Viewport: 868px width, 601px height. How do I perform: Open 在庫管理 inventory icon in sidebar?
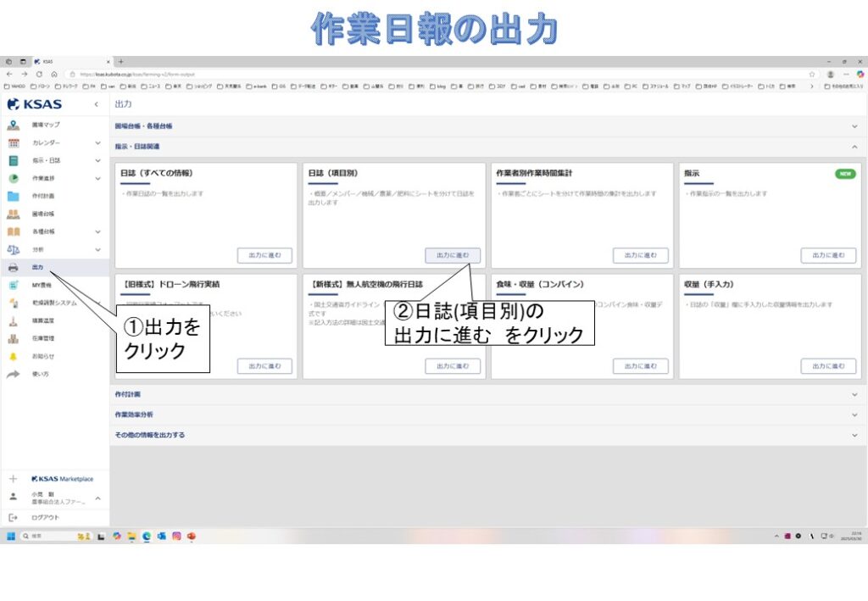pos(13,338)
